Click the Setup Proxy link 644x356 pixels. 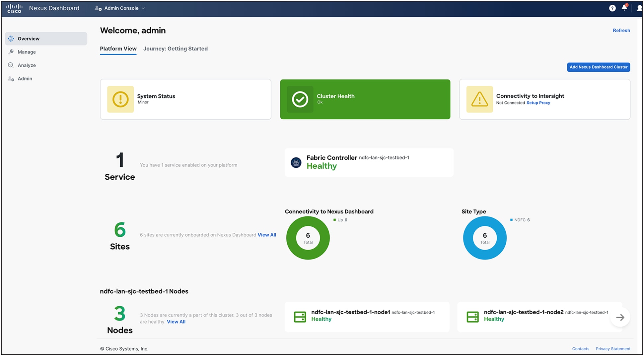tap(538, 103)
